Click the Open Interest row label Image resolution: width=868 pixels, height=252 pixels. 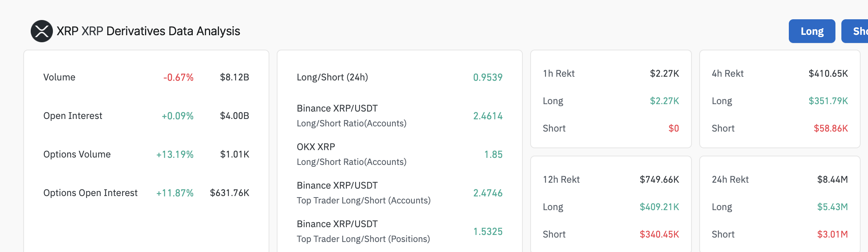point(73,116)
